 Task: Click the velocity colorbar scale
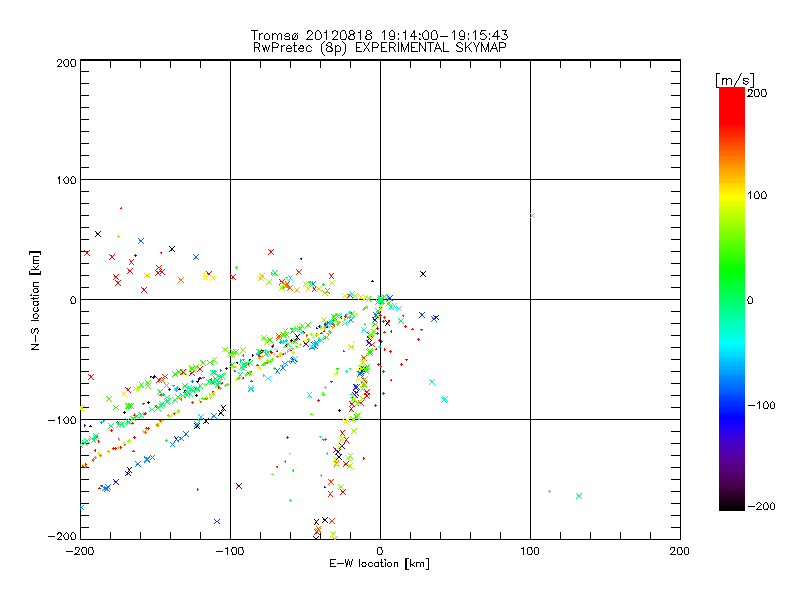pyautogui.click(x=732, y=299)
